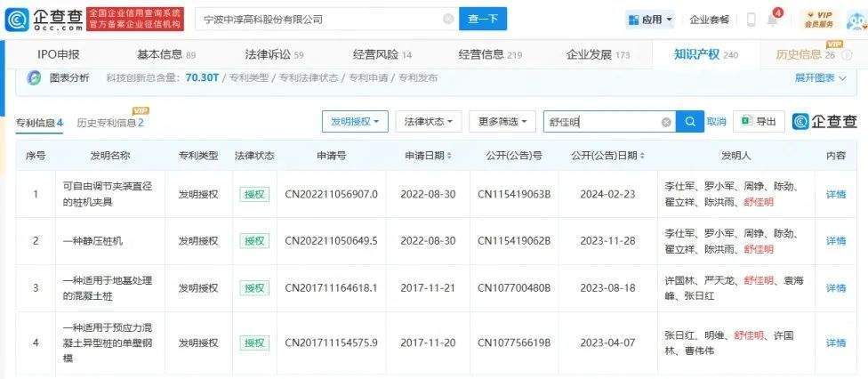Open the 法律状态 filter dropdown
868x379 pixels.
click(429, 121)
